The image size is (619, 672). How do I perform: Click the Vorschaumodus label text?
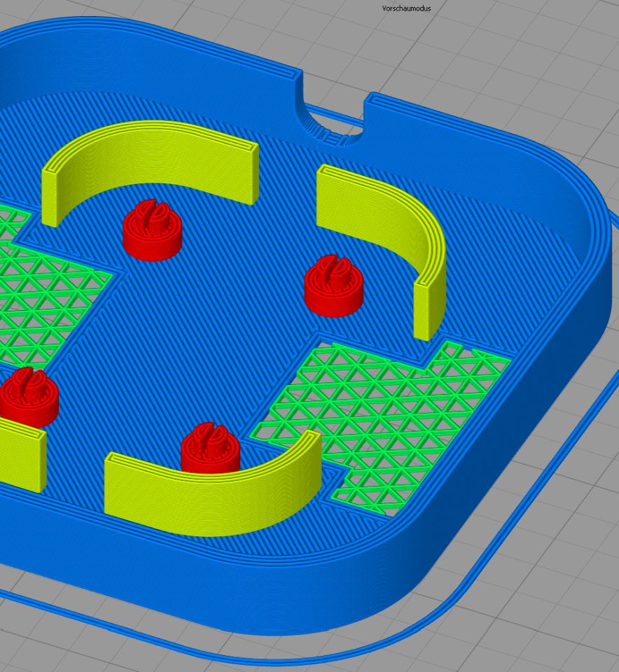406,8
